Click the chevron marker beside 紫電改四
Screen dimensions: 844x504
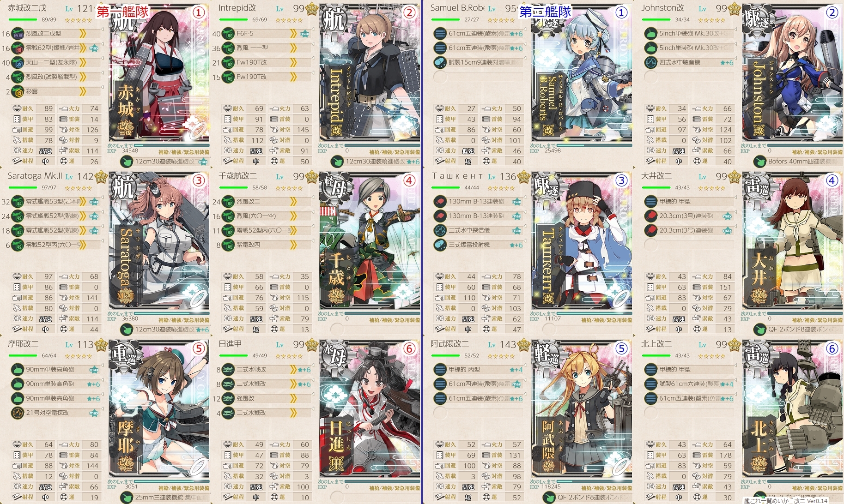coord(293,245)
